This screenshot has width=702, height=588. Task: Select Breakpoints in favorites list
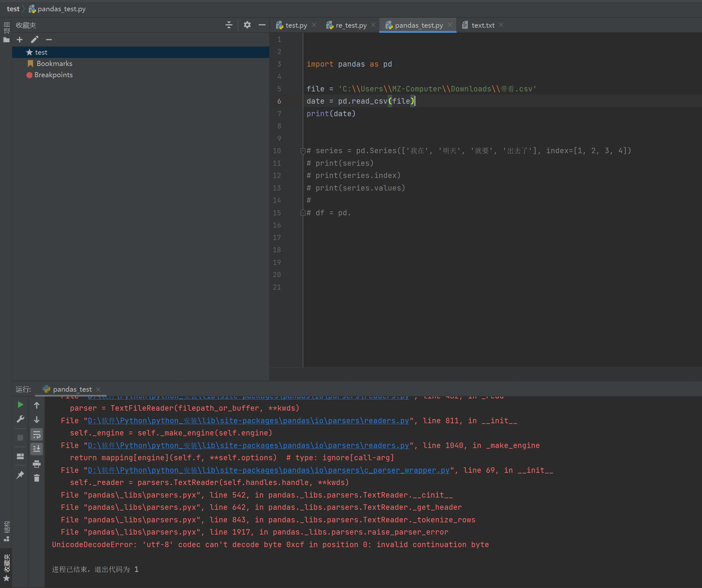tap(53, 75)
